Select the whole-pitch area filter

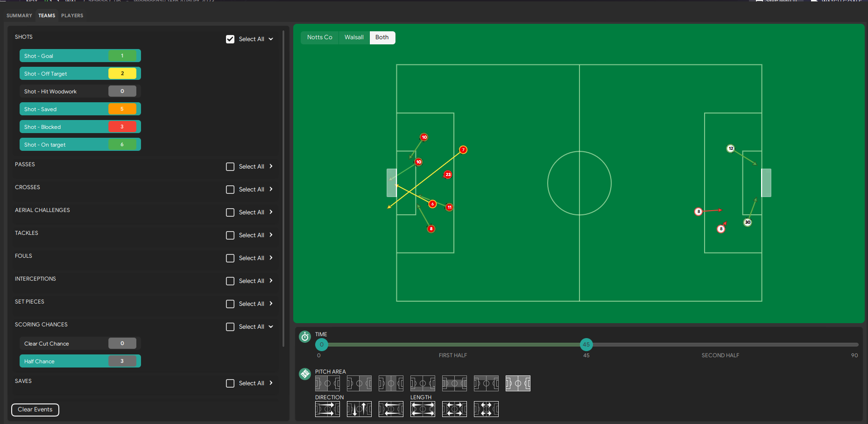click(518, 383)
